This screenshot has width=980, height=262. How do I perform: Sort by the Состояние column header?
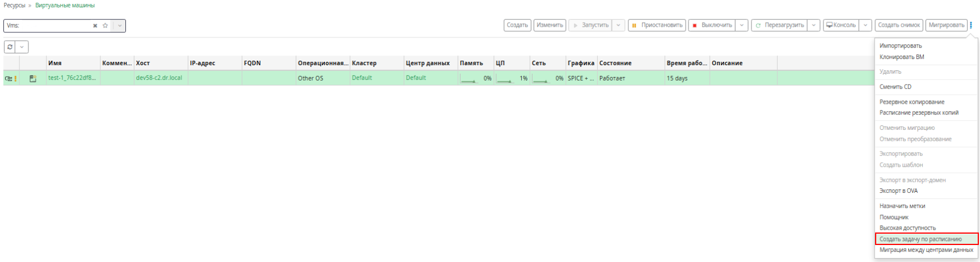(631, 63)
